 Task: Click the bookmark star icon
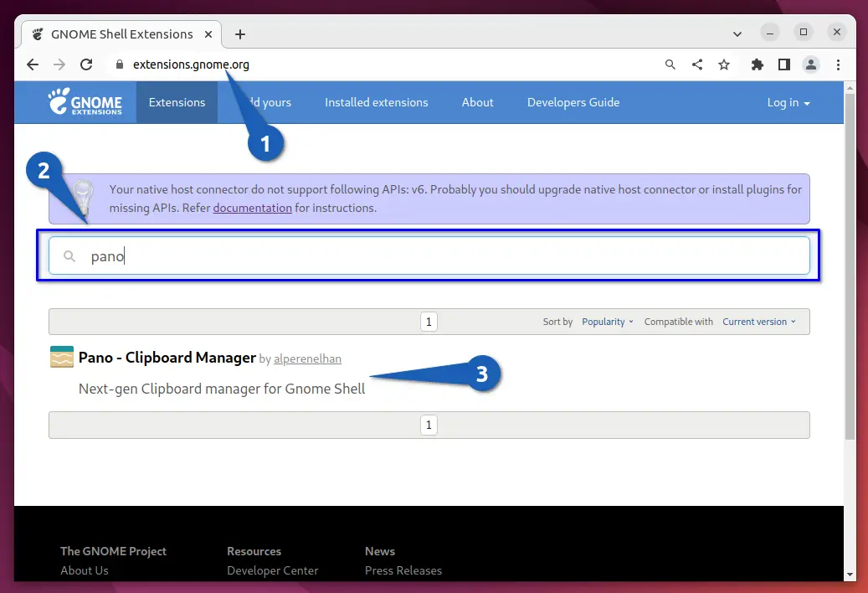point(723,64)
